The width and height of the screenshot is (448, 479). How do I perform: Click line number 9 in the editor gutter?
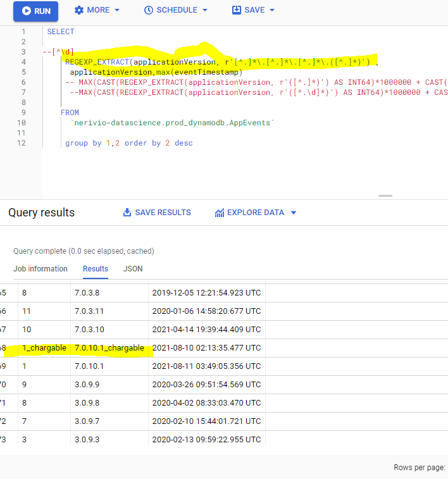[x=23, y=113]
